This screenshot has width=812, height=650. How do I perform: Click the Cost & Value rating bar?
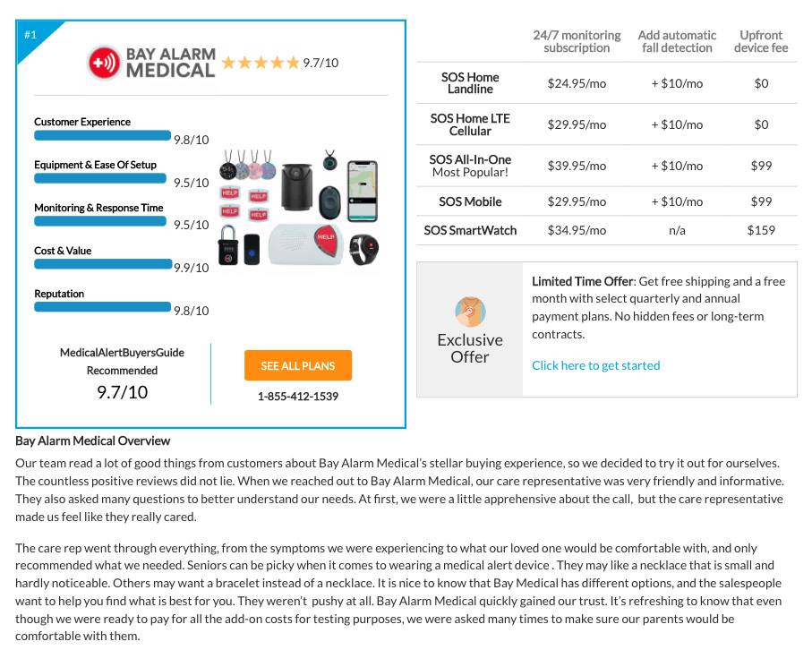point(103,264)
